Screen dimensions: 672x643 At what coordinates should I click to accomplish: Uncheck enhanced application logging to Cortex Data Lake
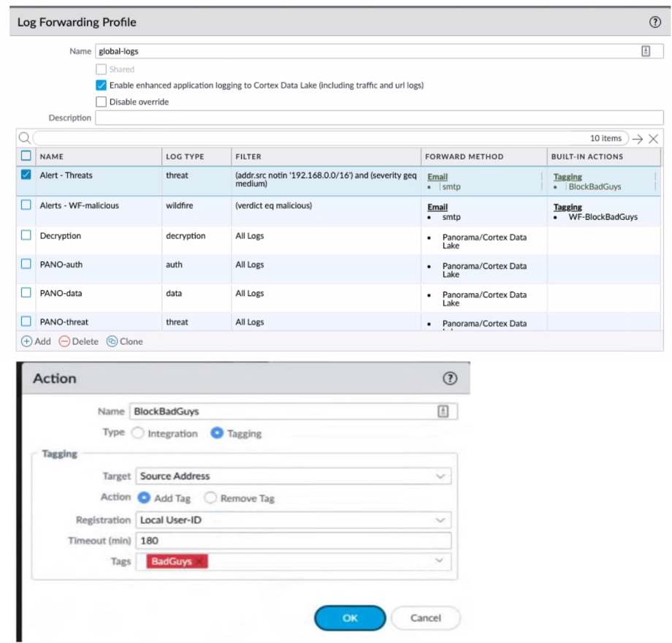point(102,85)
